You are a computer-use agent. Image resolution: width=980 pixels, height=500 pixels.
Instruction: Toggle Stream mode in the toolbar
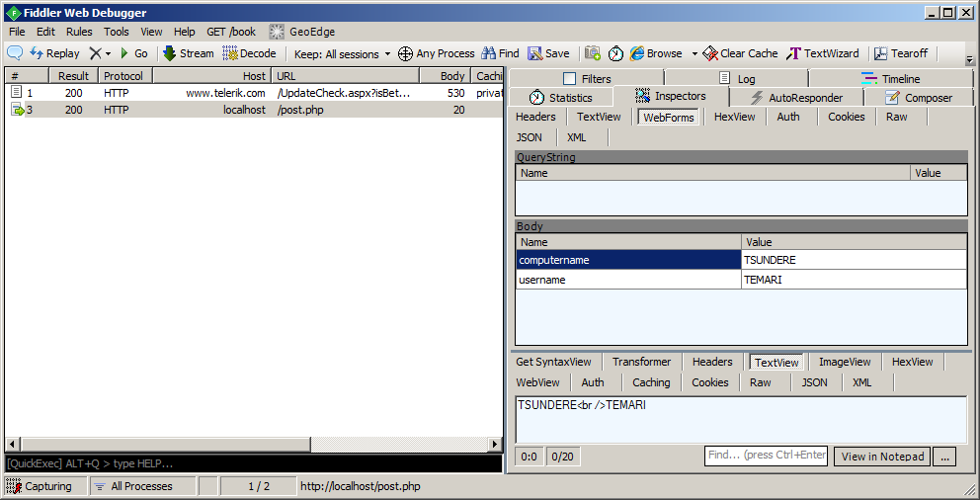(x=188, y=53)
